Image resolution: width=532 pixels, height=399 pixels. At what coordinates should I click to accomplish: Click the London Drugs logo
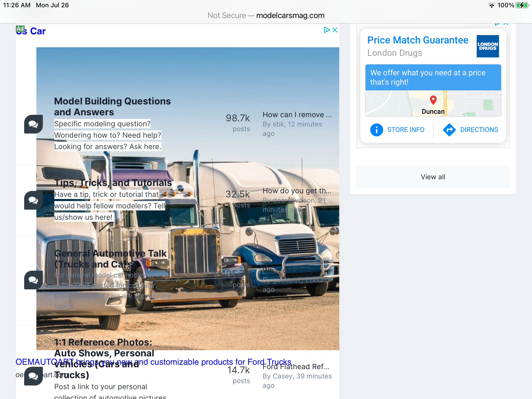pos(488,46)
